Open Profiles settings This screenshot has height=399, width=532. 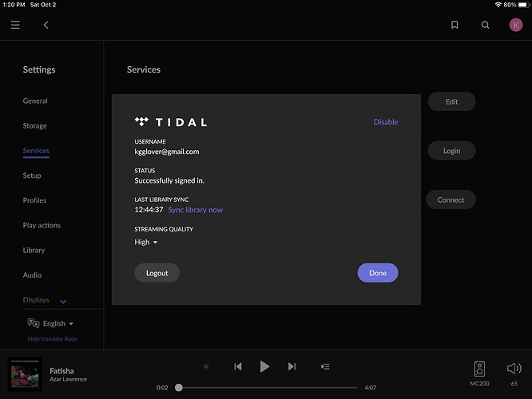coord(34,200)
